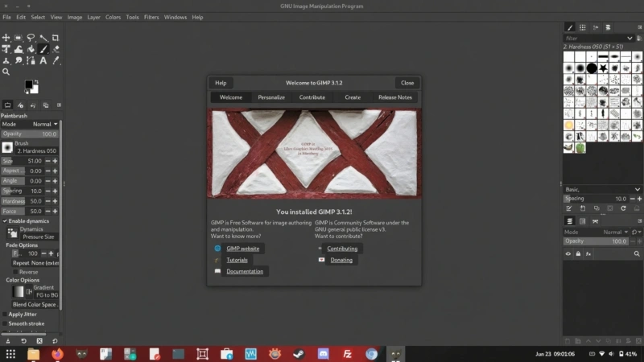
Task: Enable Smooth stroke checkbox
Action: pyautogui.click(x=5, y=324)
